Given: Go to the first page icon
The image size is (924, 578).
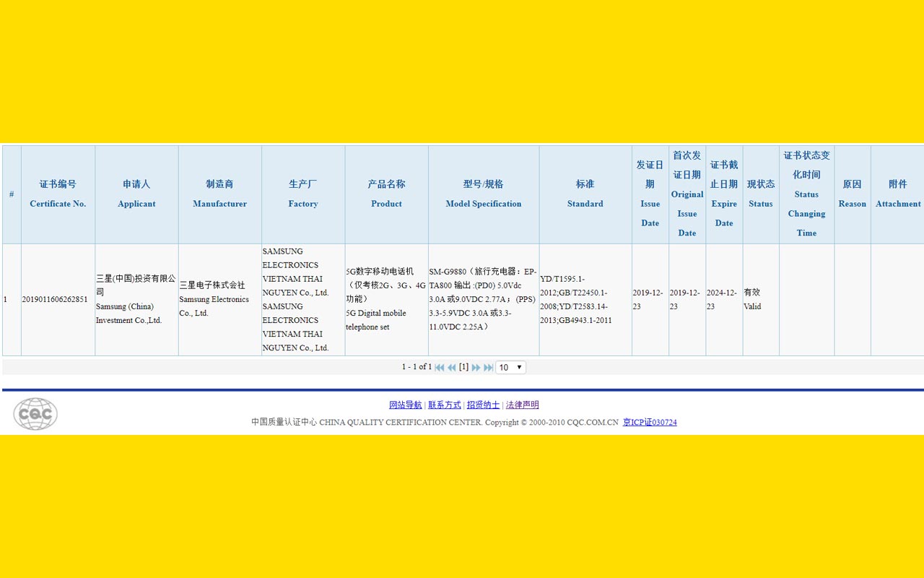Looking at the screenshot, I should pos(439,367).
